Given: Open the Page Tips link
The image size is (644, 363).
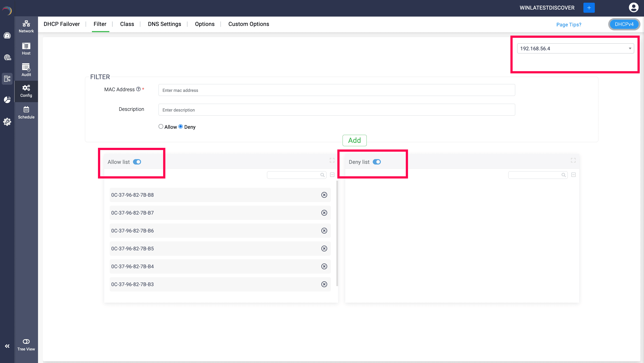Looking at the screenshot, I should (x=568, y=25).
